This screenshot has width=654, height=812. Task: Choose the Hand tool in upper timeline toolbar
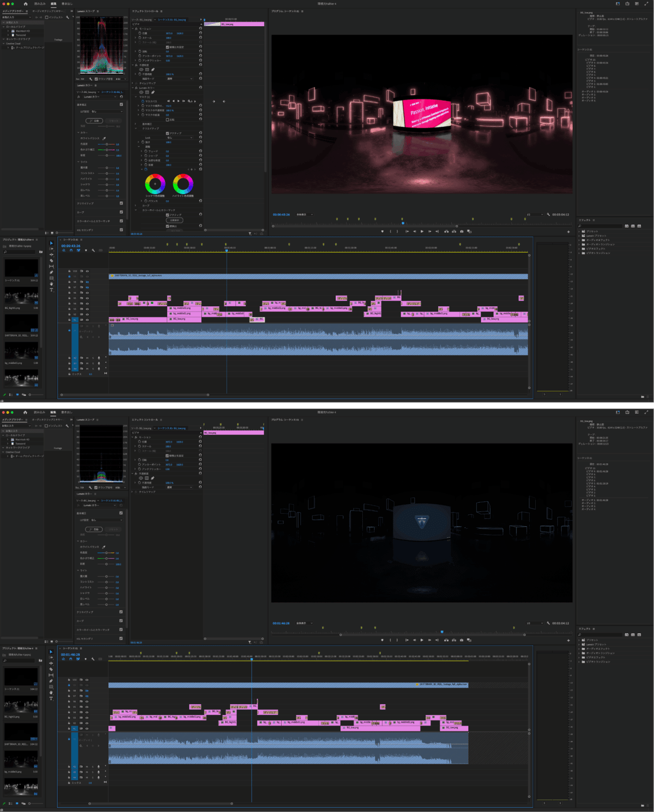point(51,284)
